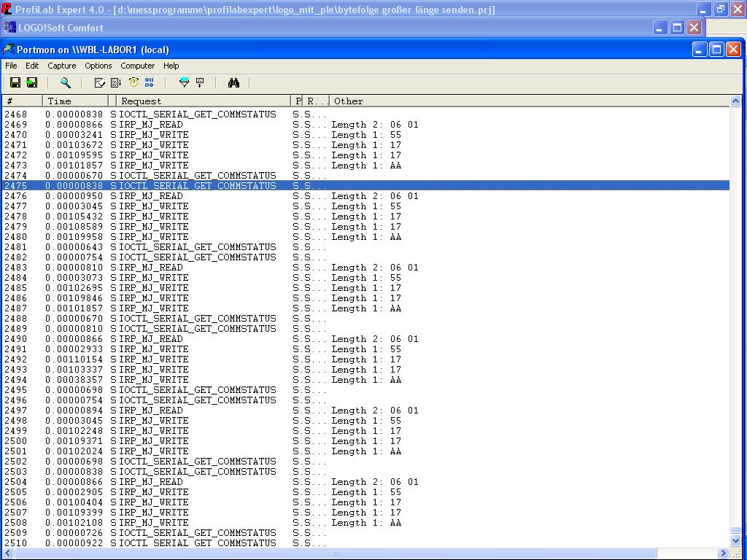This screenshot has width=747, height=560.
Task: Click time value 0.00103337
Action: pyautogui.click(x=74, y=370)
